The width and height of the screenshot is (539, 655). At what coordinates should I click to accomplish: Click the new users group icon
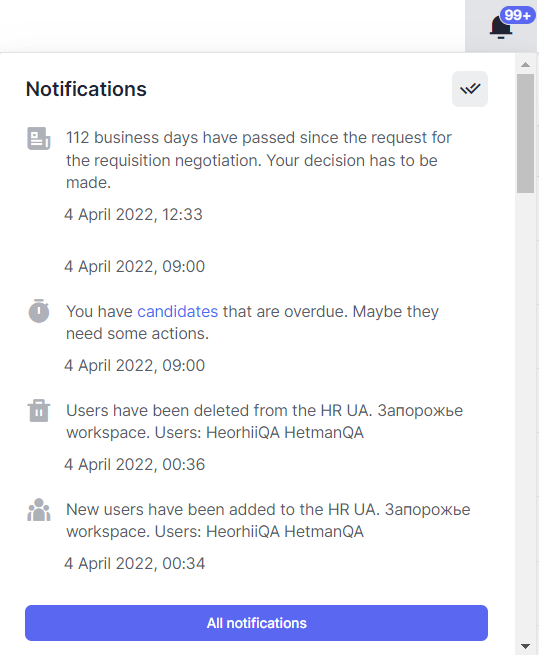coord(39,510)
